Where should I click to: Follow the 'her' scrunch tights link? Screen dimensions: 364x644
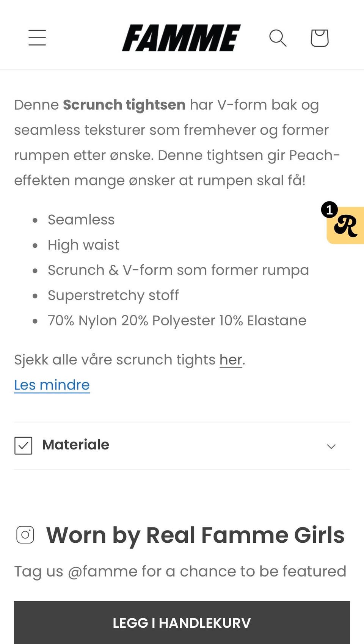tap(231, 360)
